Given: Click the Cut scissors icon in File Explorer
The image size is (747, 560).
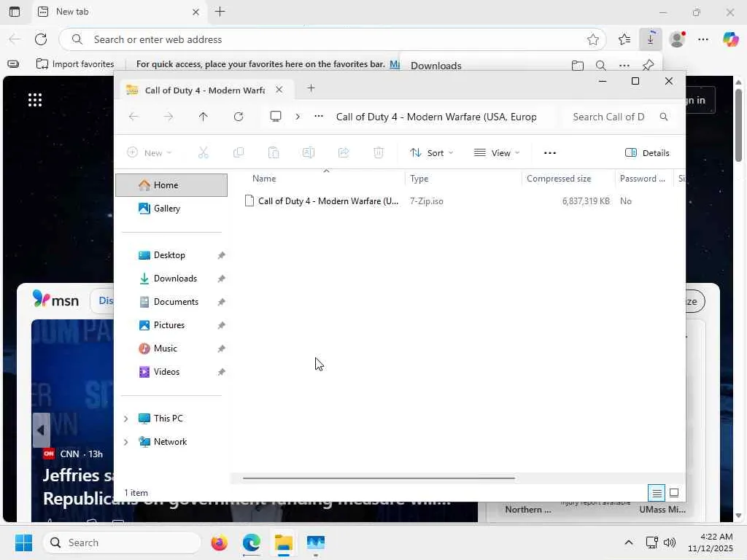Looking at the screenshot, I should [x=203, y=153].
